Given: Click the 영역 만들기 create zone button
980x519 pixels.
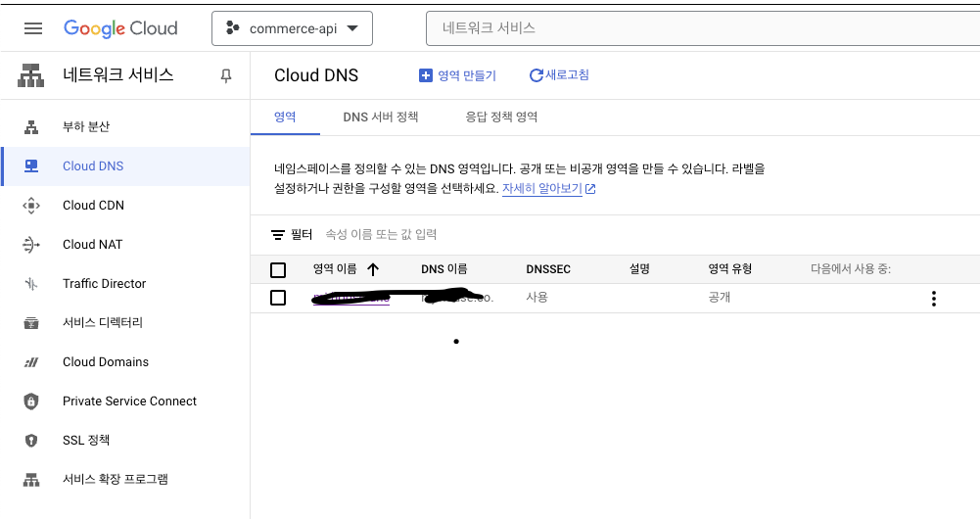Looking at the screenshot, I should point(457,75).
